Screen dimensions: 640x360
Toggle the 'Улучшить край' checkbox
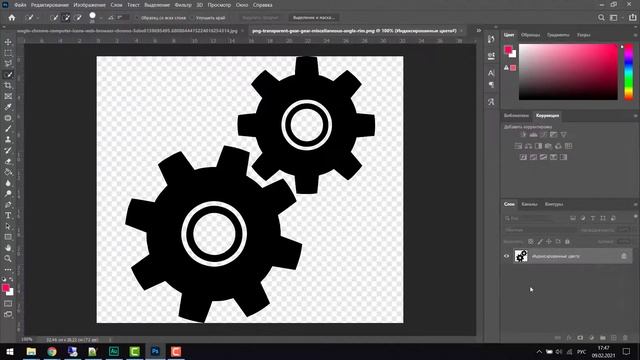coord(192,18)
